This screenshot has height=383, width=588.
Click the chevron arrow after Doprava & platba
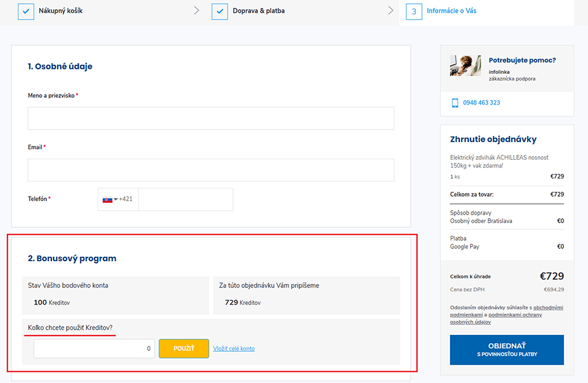tap(390, 11)
